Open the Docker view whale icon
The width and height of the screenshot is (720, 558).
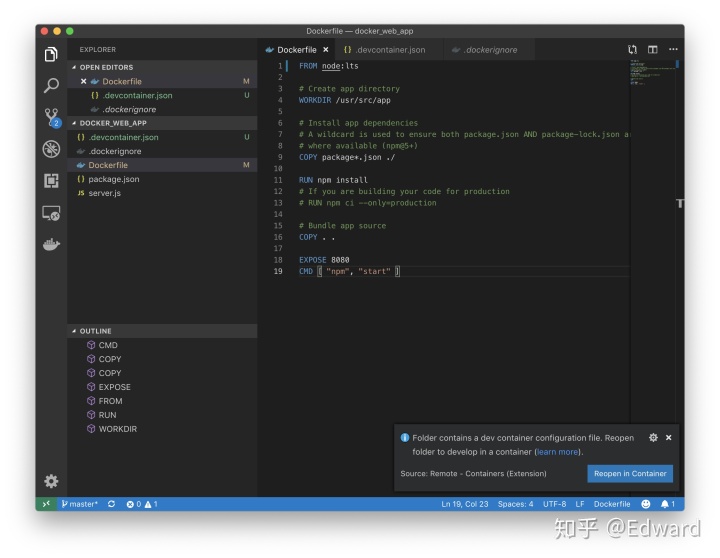click(x=51, y=244)
